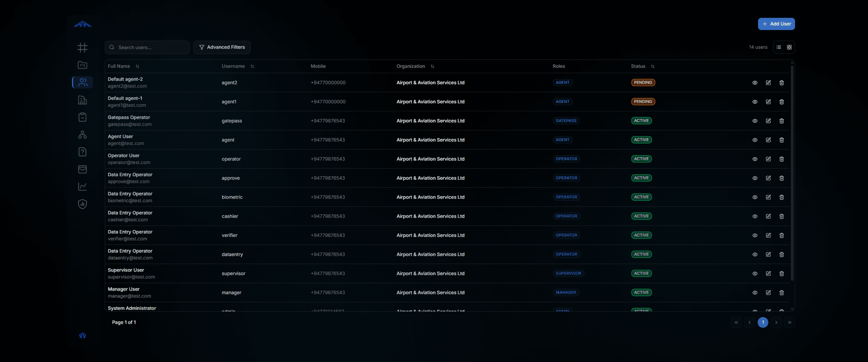View details of Manager User

(x=755, y=293)
